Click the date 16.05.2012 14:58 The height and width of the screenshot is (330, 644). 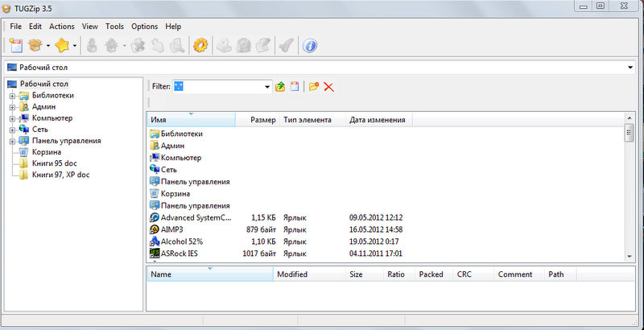point(376,229)
